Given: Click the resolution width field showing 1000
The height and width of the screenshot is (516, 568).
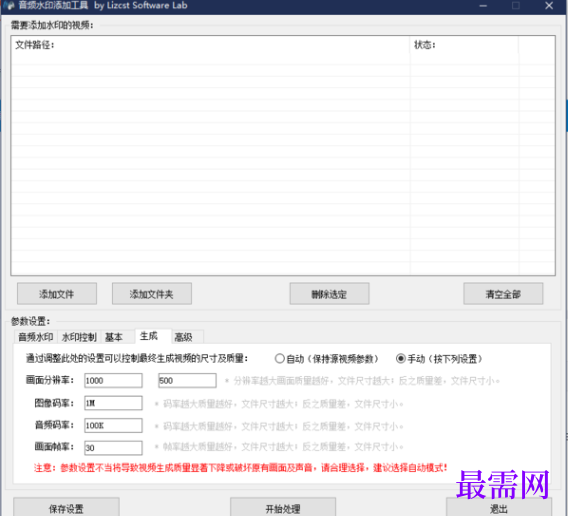Looking at the screenshot, I should click(113, 380).
